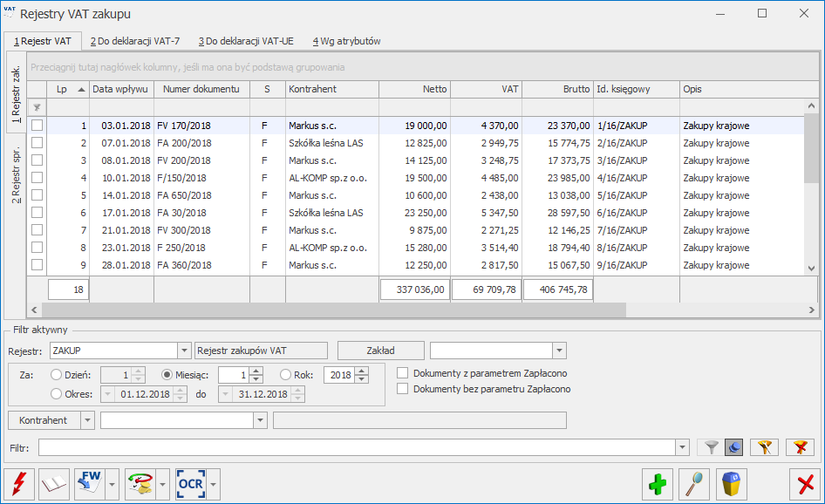Image resolution: width=825 pixels, height=504 pixels.
Task: Expand the Rejestr ZAKUP dropdown
Action: (x=184, y=351)
